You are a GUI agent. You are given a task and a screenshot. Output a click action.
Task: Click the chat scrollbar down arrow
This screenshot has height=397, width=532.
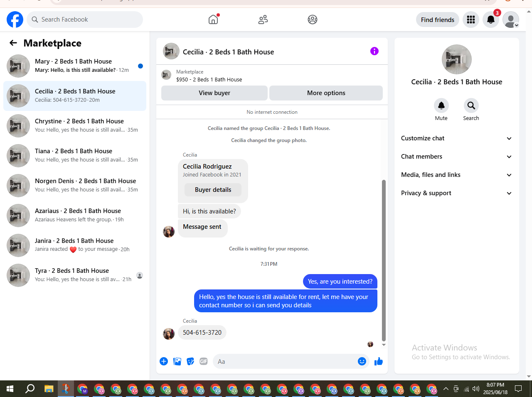click(384, 345)
